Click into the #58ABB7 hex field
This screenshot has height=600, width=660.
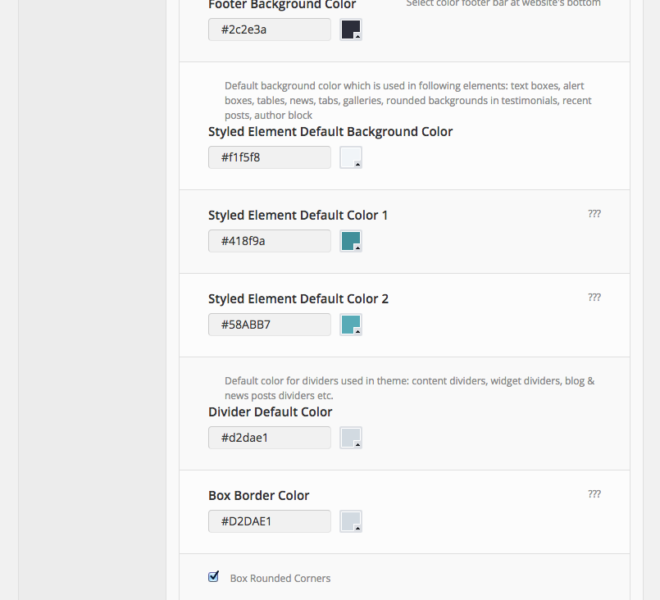click(x=269, y=325)
